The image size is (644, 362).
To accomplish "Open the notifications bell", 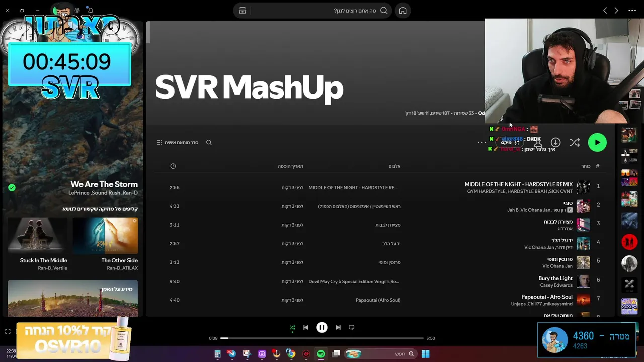I will point(90,10).
